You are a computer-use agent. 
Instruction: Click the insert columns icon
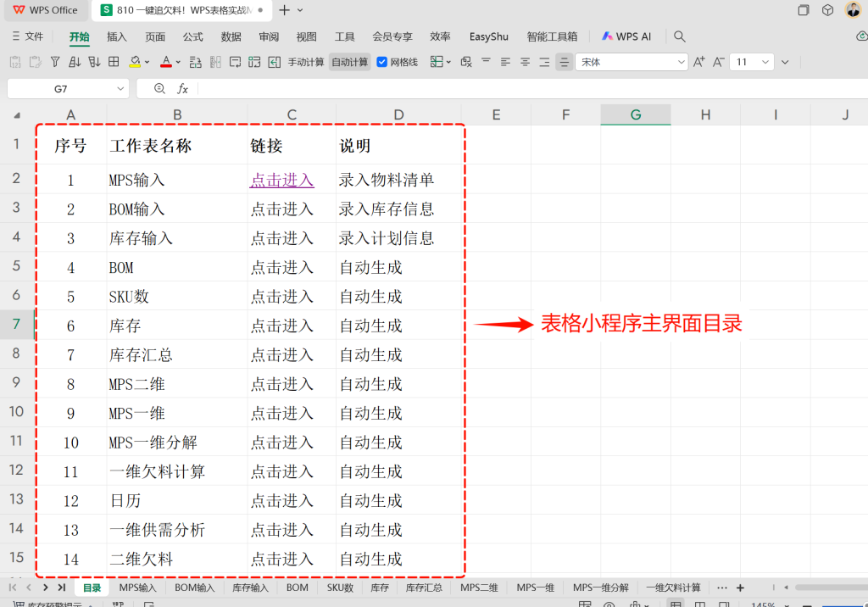pyautogui.click(x=215, y=62)
